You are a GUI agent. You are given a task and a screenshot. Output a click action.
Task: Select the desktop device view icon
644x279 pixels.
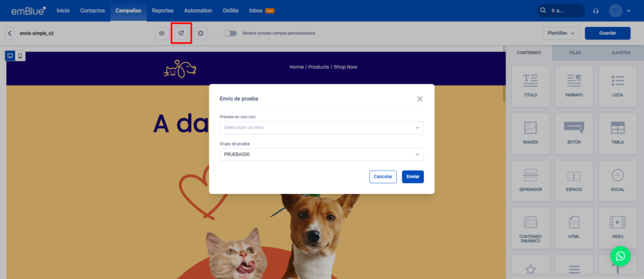10,56
